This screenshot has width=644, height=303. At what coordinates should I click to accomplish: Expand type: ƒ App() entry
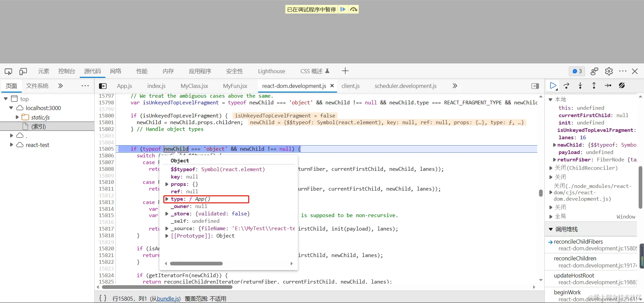coord(167,199)
